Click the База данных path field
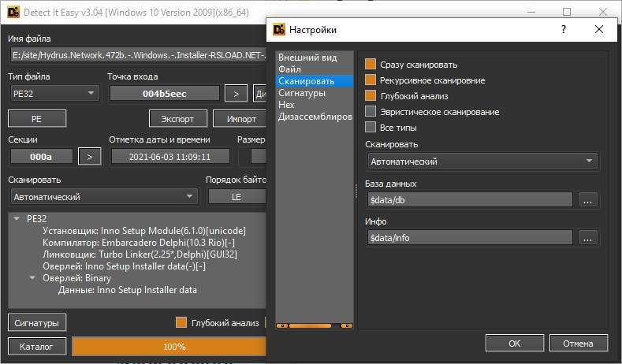This screenshot has height=364, width=622. coord(470,200)
